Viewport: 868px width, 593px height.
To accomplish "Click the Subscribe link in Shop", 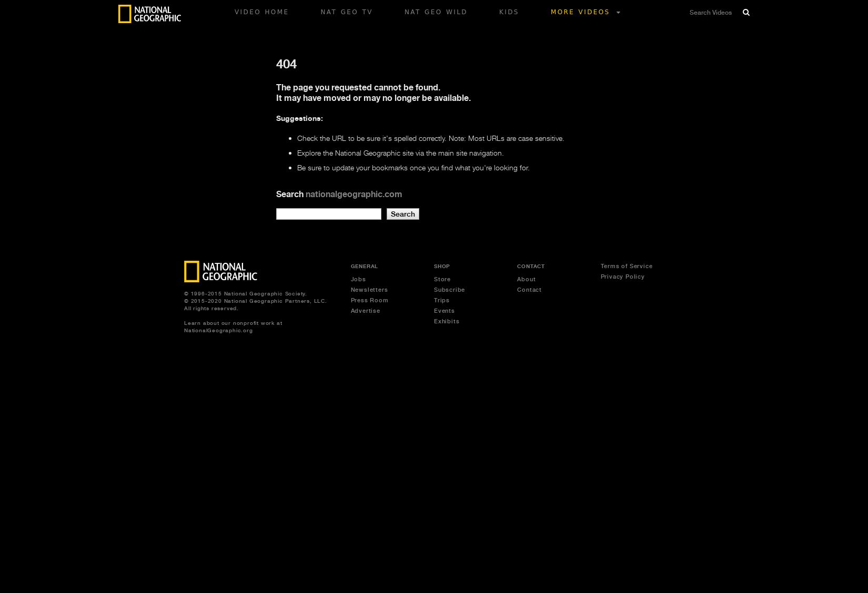I will 449,290.
